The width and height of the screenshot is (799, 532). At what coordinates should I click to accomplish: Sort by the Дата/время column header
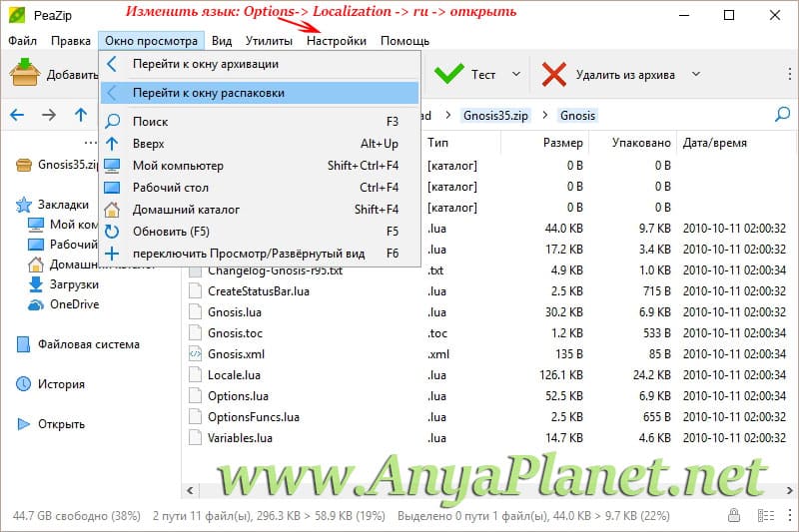pyautogui.click(x=714, y=143)
